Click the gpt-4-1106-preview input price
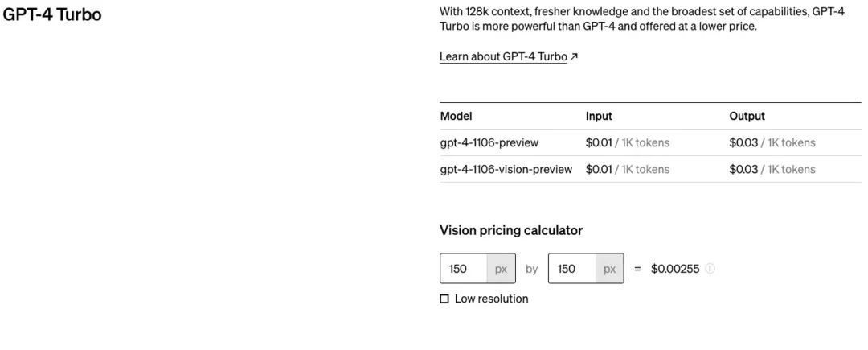Screen dimensions: 868x350 (627, 142)
